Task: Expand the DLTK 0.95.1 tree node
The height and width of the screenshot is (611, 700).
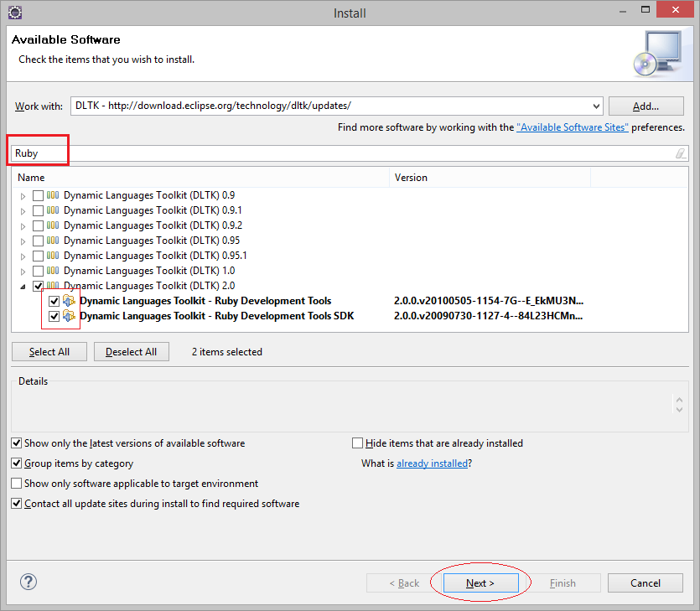Action: tap(23, 256)
